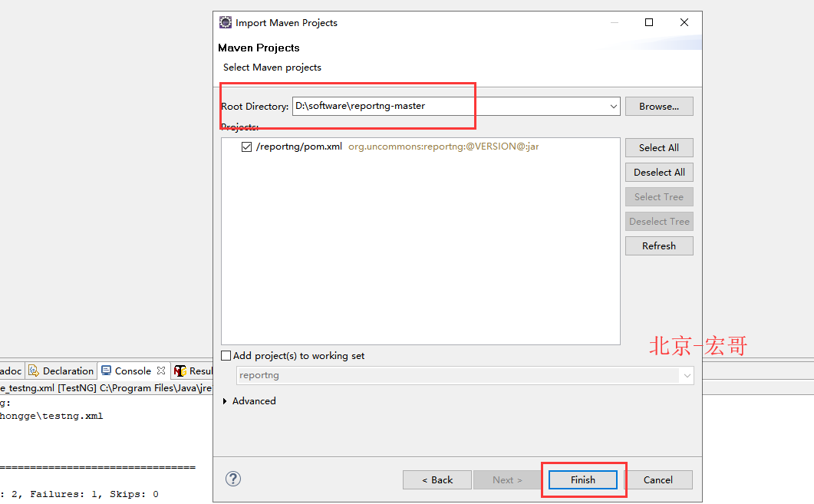Click the Browse... button

click(659, 107)
